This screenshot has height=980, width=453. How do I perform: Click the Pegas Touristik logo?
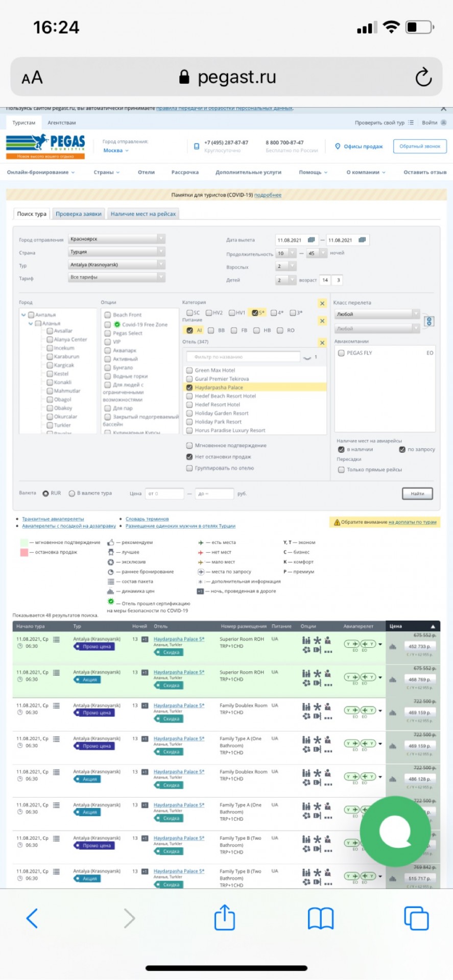(x=45, y=146)
